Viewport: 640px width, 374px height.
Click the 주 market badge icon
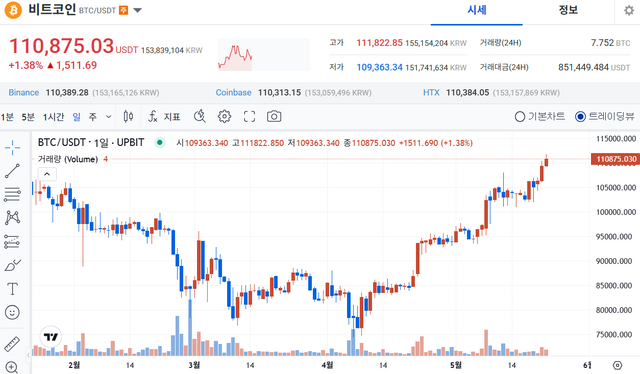123,11
